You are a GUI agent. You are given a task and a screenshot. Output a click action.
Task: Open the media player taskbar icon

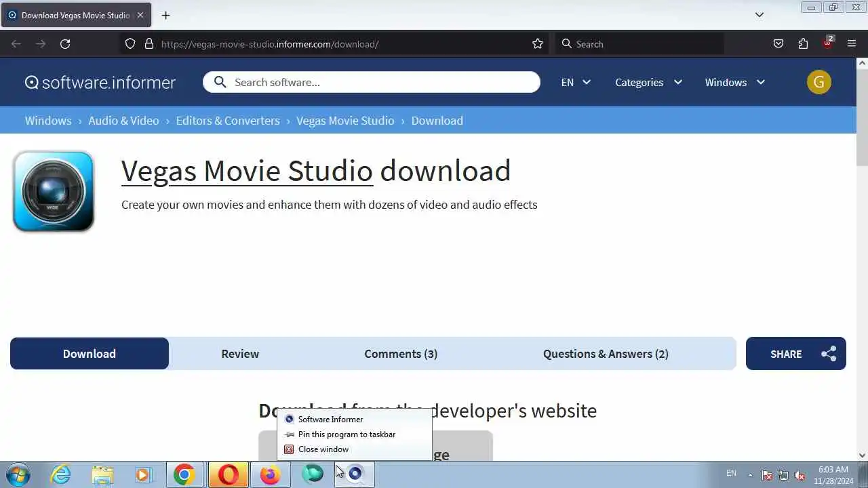tap(143, 475)
